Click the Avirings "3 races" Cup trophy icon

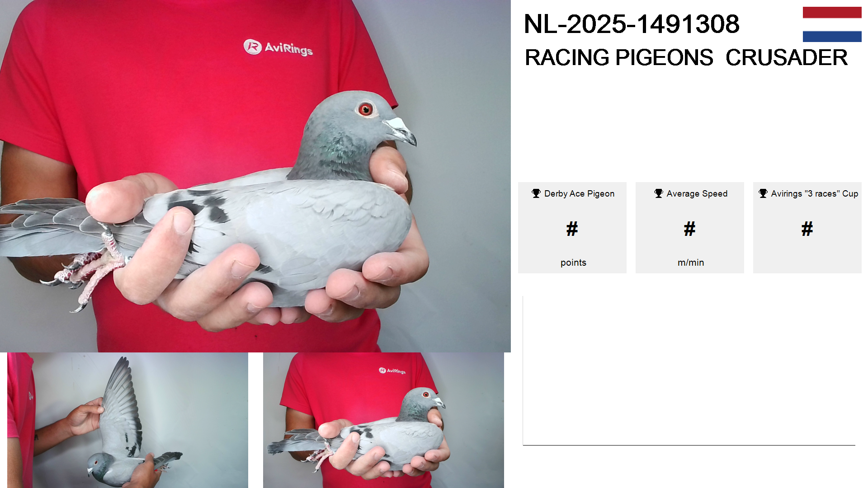pyautogui.click(x=763, y=193)
